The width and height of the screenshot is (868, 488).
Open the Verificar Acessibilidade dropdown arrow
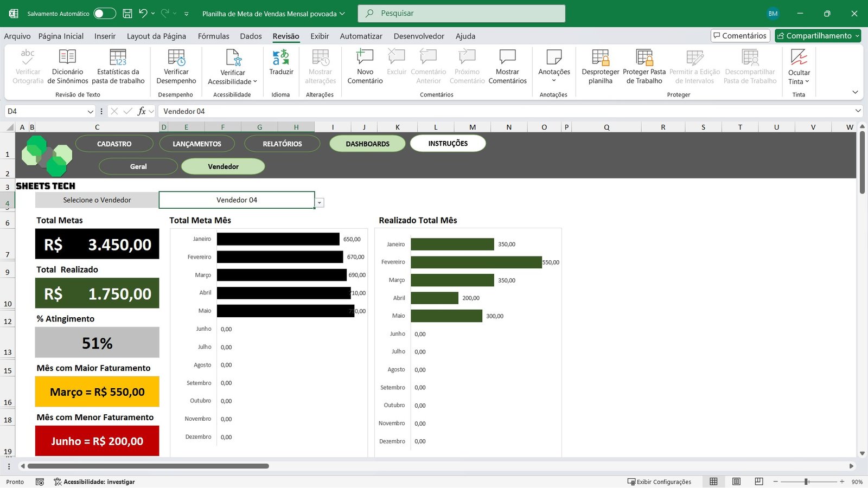pyautogui.click(x=255, y=81)
